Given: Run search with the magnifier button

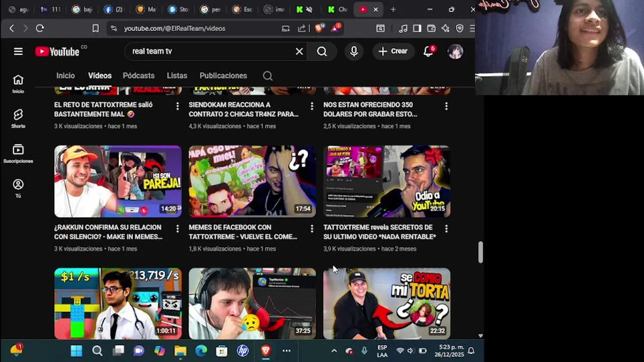Looking at the screenshot, I should click(322, 51).
